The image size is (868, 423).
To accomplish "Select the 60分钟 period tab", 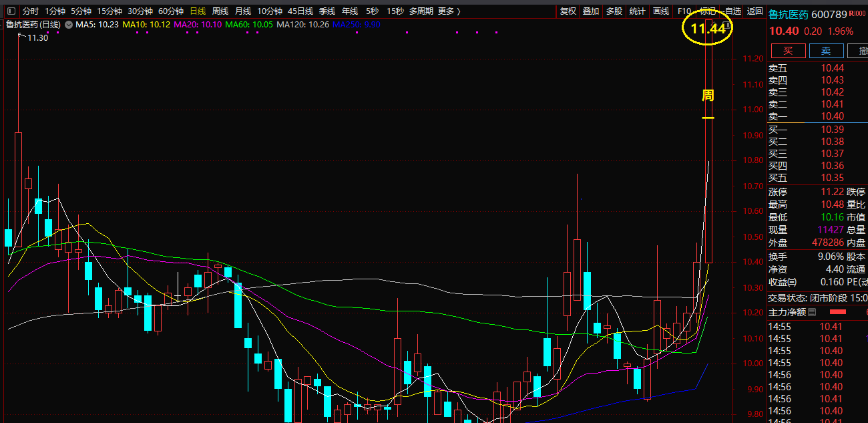I will [171, 11].
